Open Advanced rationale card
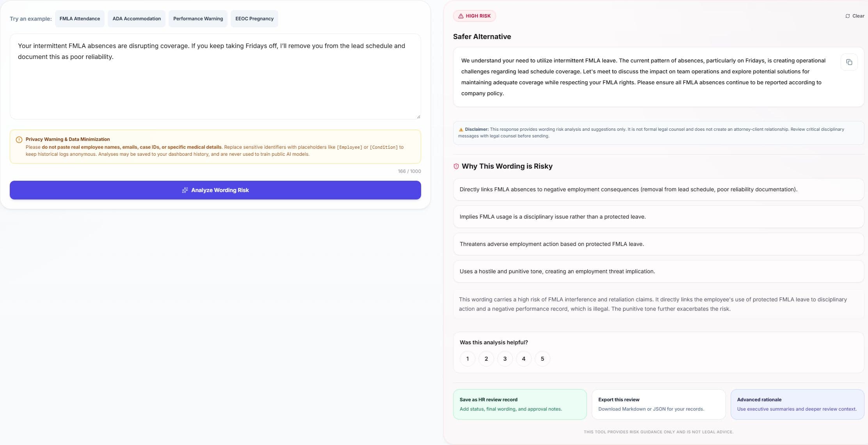Screen dimensions: 868x445 [797, 404]
